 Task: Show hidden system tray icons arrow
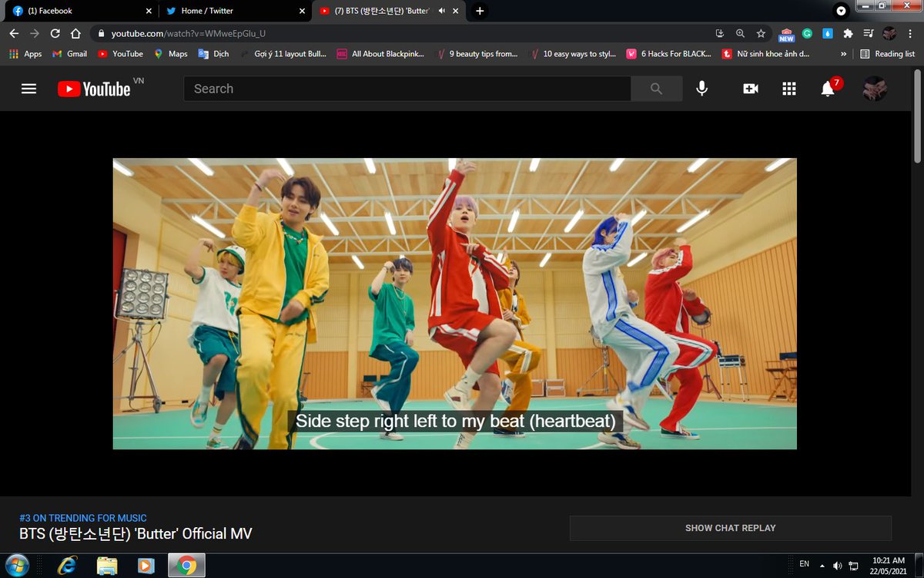pyautogui.click(x=822, y=565)
